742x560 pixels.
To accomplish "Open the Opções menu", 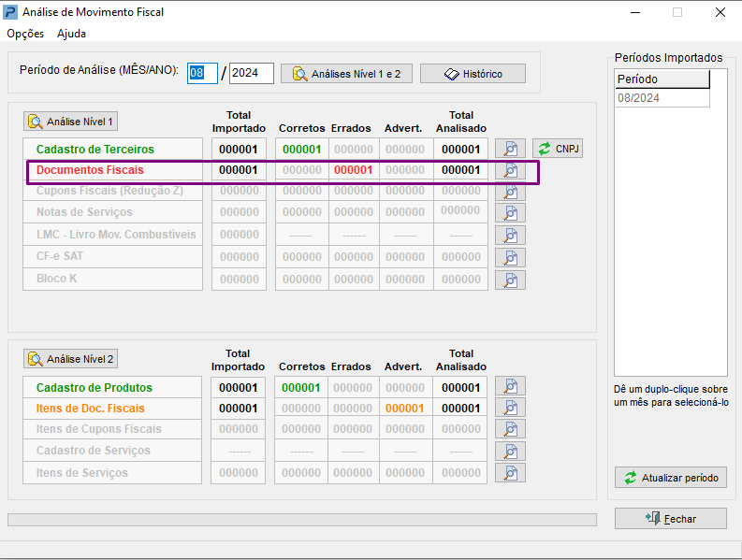I will 25,34.
